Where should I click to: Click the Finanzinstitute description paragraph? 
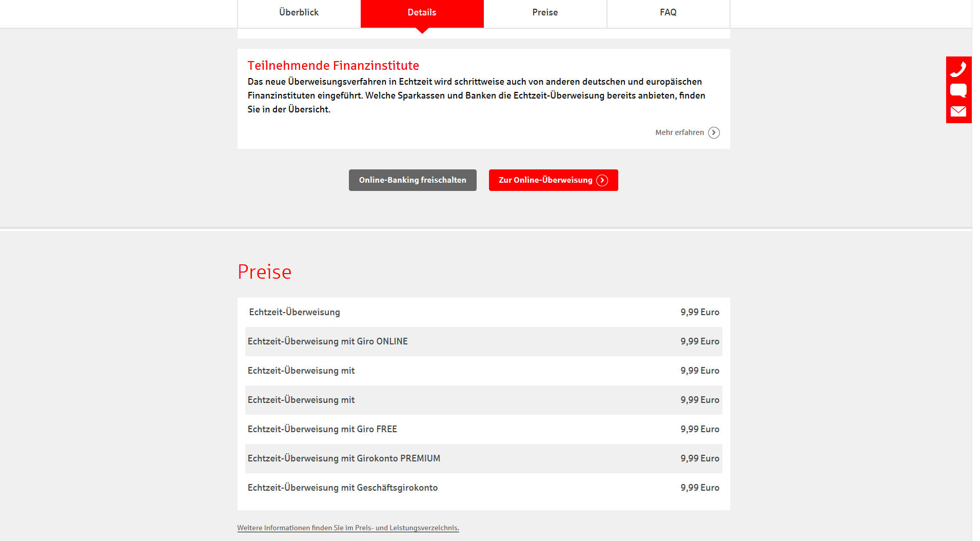coord(477,95)
